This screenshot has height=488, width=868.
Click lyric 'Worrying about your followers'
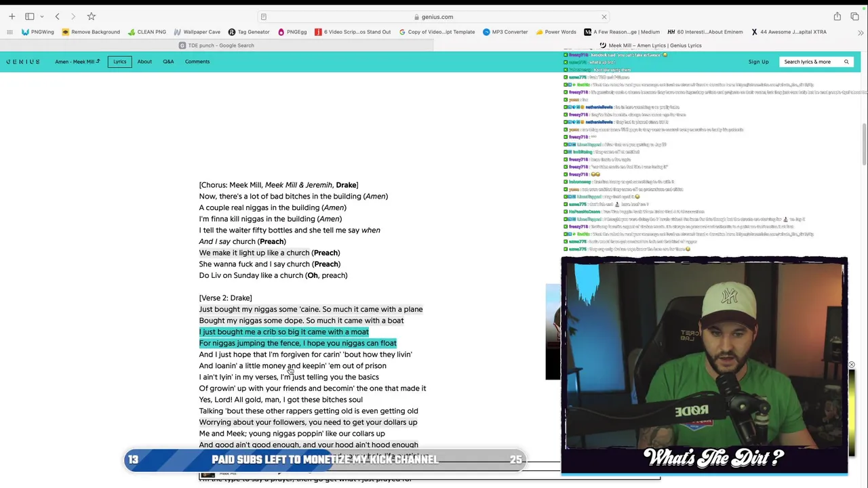coord(308,422)
